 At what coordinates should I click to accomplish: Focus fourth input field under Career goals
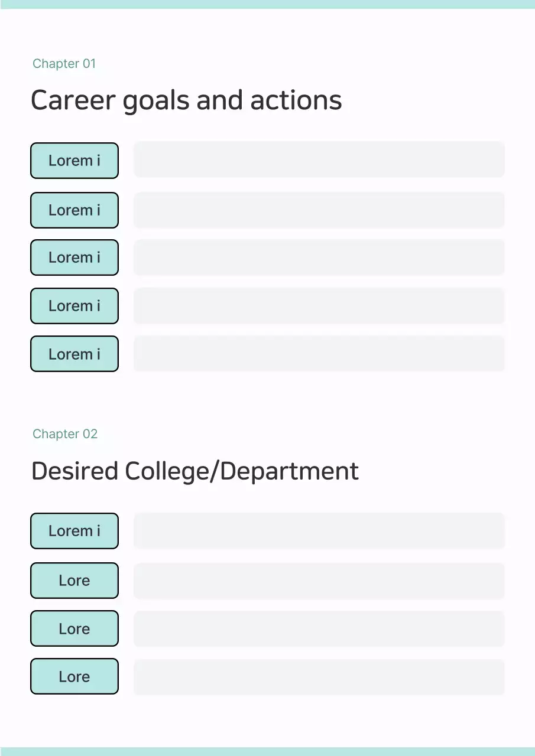319,306
